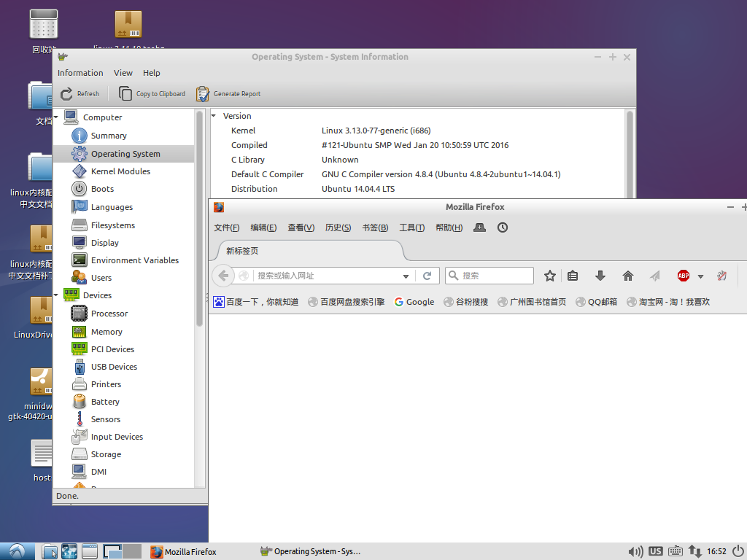Click the plus badge icon beside 帮助(H)
The image size is (747, 560).
tap(479, 227)
